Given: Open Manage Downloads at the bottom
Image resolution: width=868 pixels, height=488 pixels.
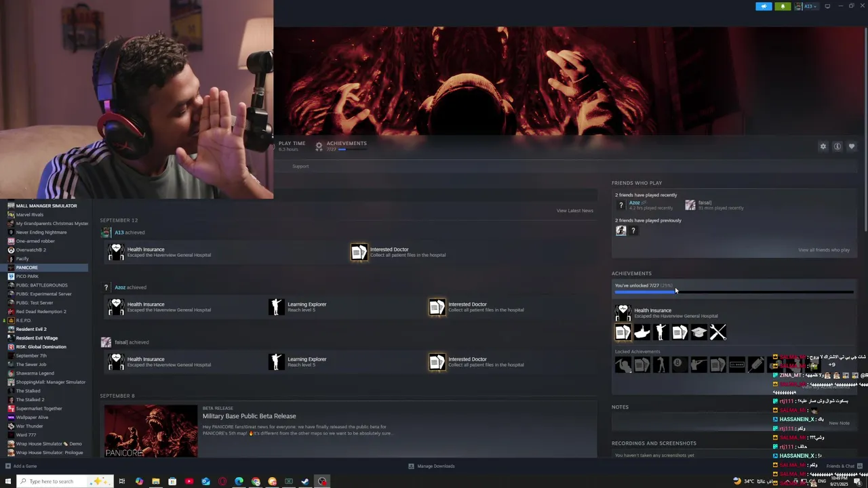Looking at the screenshot, I should click(431, 466).
